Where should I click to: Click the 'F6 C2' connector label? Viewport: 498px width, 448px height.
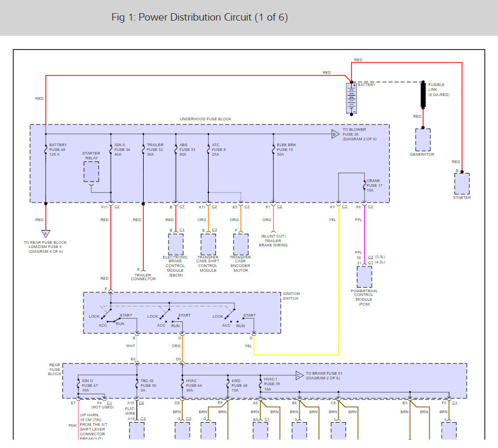click(364, 207)
